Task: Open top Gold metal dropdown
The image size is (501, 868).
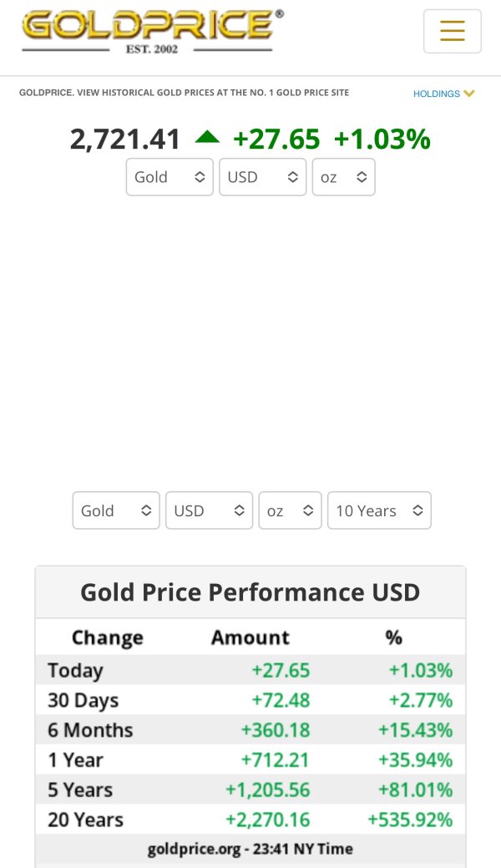Action: tap(170, 177)
